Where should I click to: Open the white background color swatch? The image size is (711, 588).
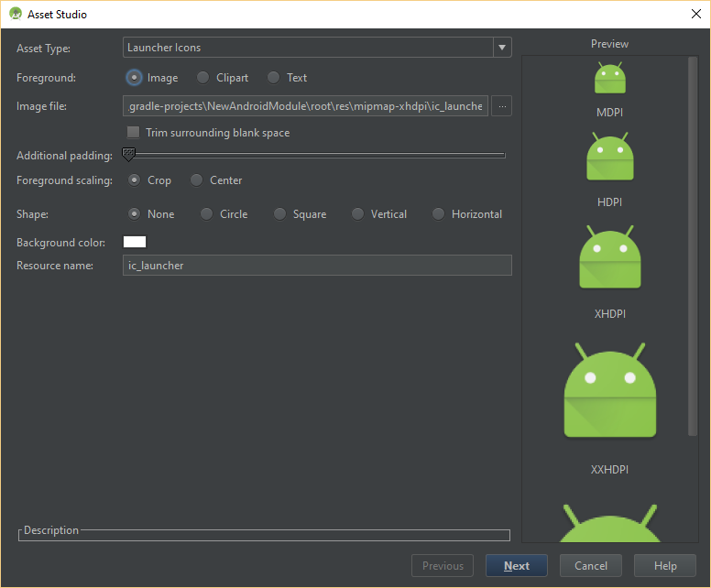click(x=135, y=242)
